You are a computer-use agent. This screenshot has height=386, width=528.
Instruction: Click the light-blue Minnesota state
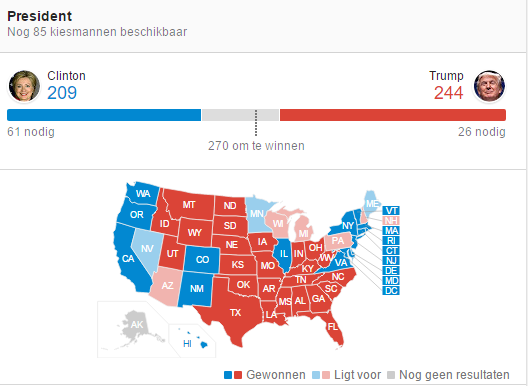pos(258,214)
